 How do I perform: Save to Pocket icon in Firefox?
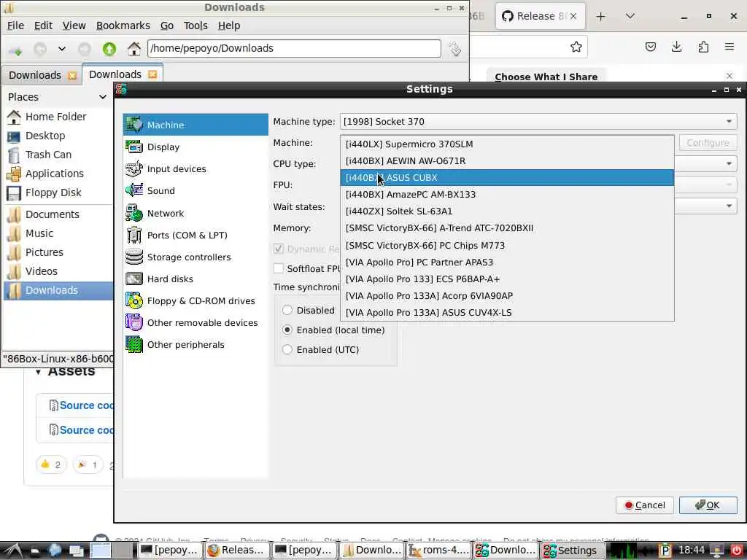point(650,47)
